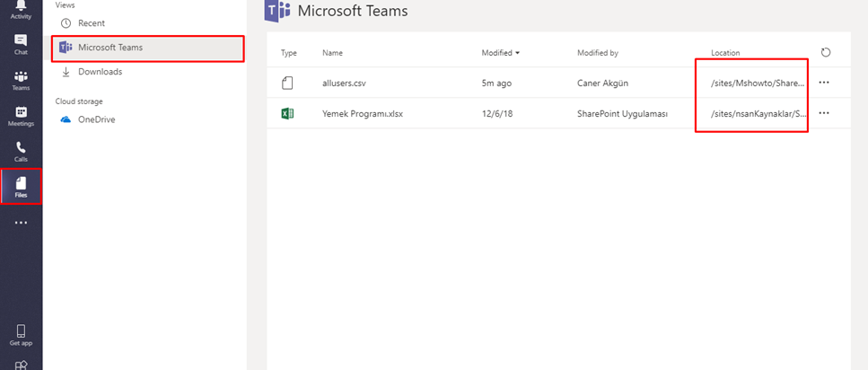Click location /sites/Mshowto/Share...
This screenshot has height=370, width=868.
(x=756, y=84)
